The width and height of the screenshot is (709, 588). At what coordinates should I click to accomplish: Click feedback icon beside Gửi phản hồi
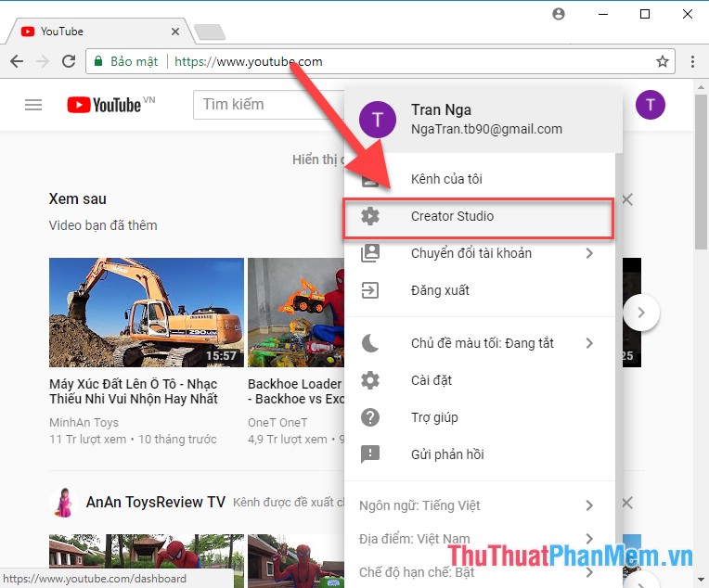370,454
